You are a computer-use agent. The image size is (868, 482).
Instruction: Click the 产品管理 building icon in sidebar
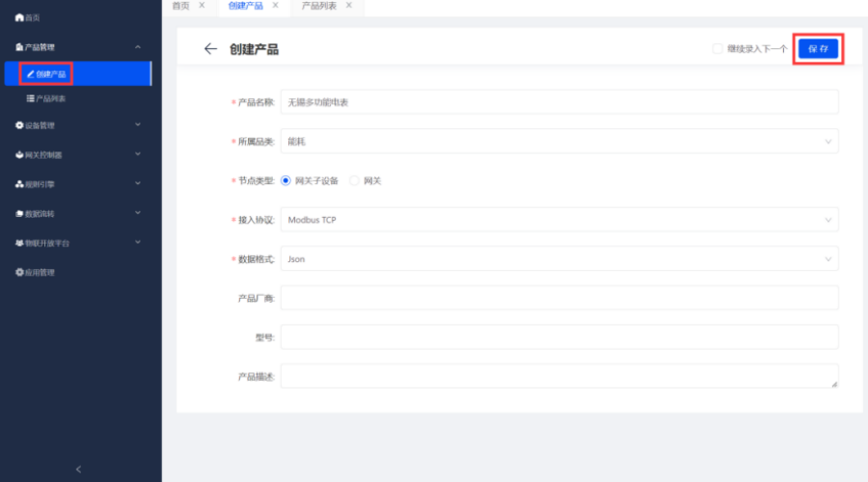pyautogui.click(x=19, y=47)
